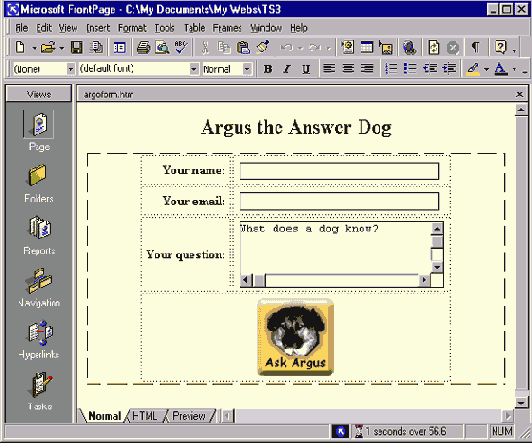Open the Hyperlinks view icon

click(39, 332)
